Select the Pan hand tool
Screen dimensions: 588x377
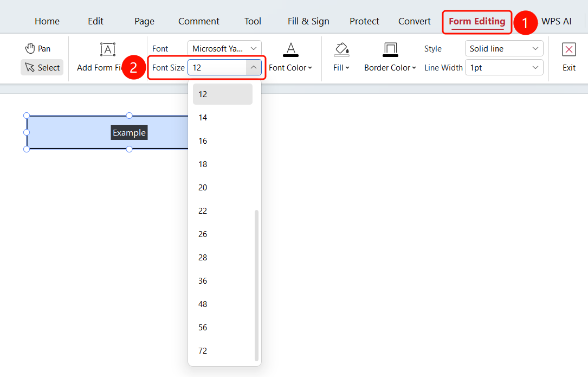(x=37, y=48)
